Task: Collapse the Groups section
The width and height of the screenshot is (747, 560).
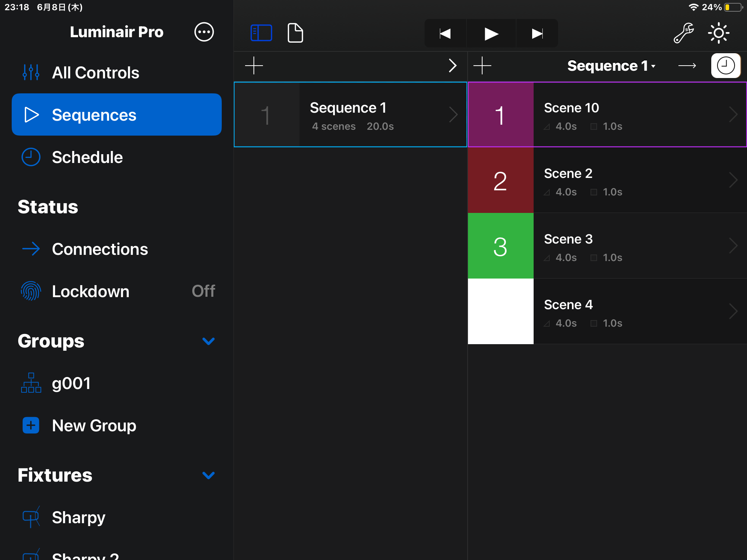Action: (x=208, y=341)
